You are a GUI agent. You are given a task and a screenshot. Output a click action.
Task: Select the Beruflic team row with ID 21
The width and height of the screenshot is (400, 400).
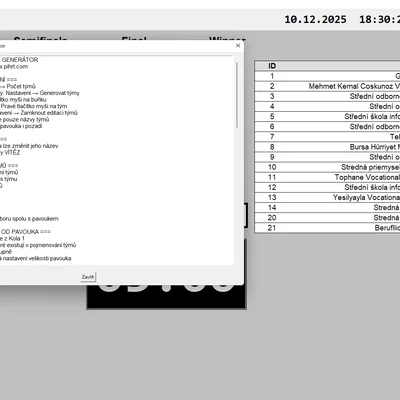click(327, 228)
